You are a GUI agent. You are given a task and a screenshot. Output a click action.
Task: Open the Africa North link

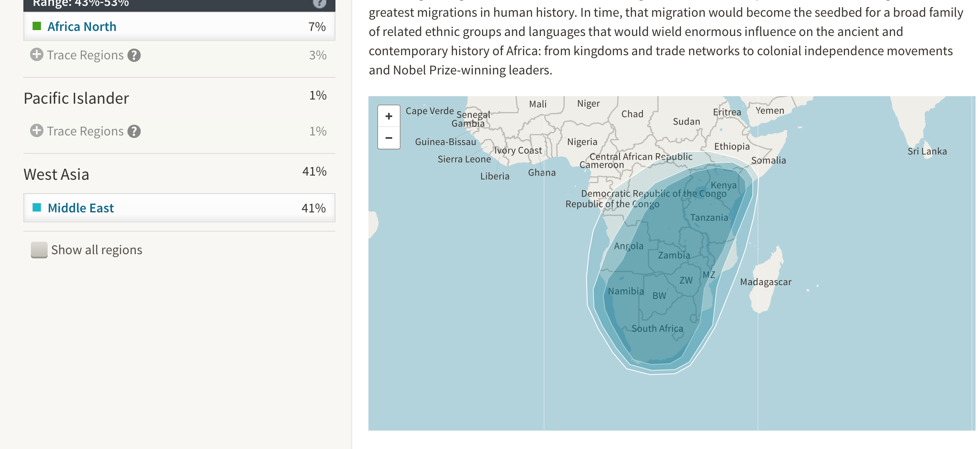pyautogui.click(x=82, y=27)
